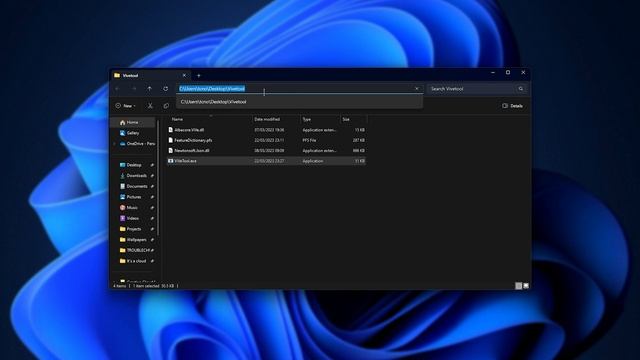The width and height of the screenshot is (640, 360).
Task: Open the pinned Desktop folder
Action: [133, 165]
